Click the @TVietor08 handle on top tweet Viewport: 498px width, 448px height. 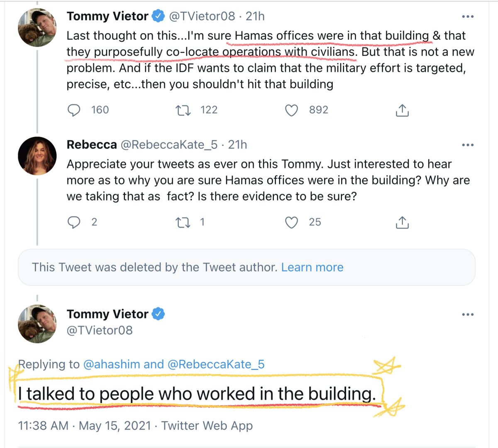pyautogui.click(x=202, y=16)
